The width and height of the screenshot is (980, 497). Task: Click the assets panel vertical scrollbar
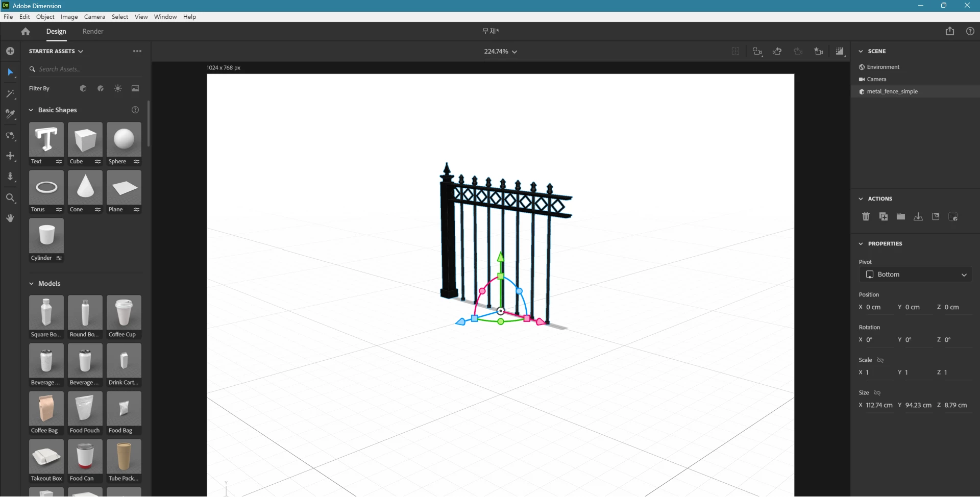(149, 124)
